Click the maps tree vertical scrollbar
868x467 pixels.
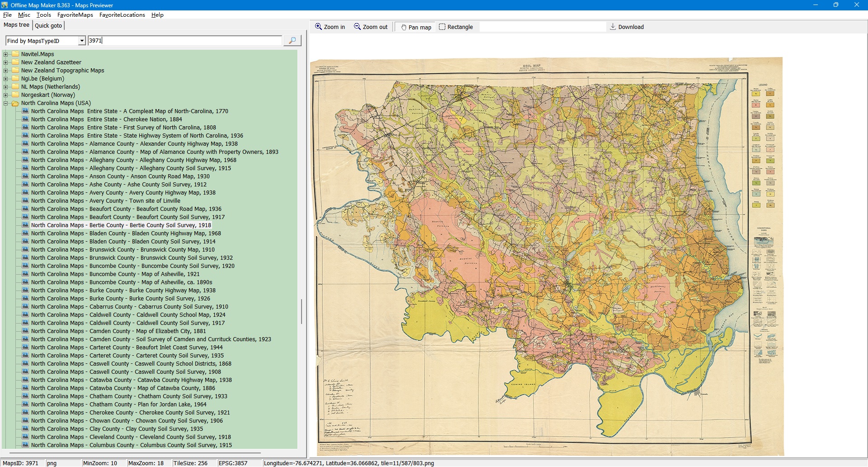pyautogui.click(x=302, y=311)
